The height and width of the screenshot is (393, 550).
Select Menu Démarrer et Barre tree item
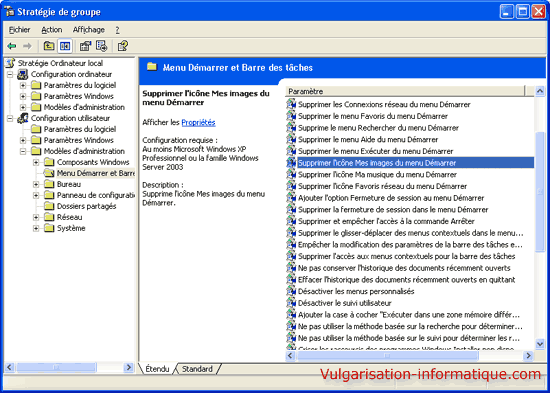96,173
